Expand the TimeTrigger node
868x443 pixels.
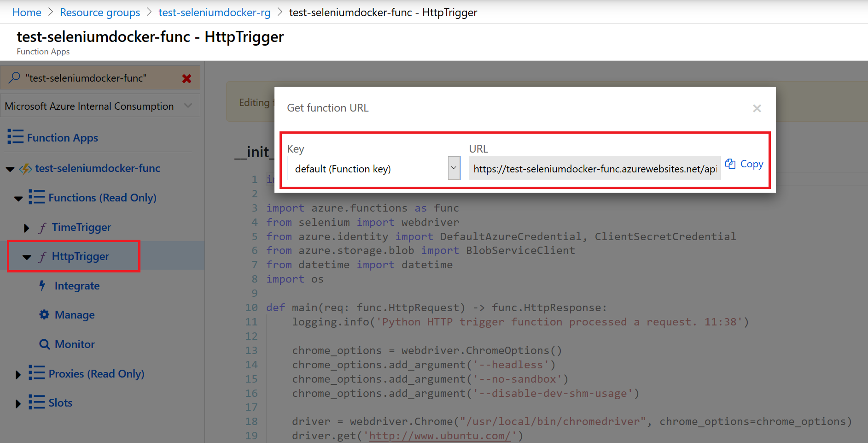[26, 228]
